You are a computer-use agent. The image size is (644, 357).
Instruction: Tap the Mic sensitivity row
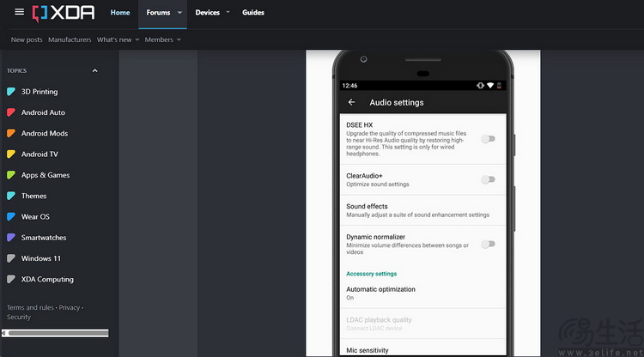pos(423,348)
